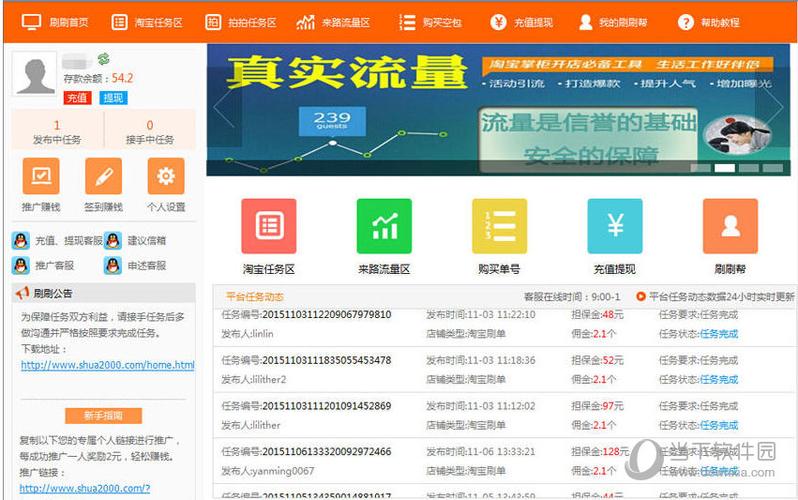This screenshot has height=500, width=798.
Task: Open 购买空包 navigation item
Action: [x=431, y=21]
